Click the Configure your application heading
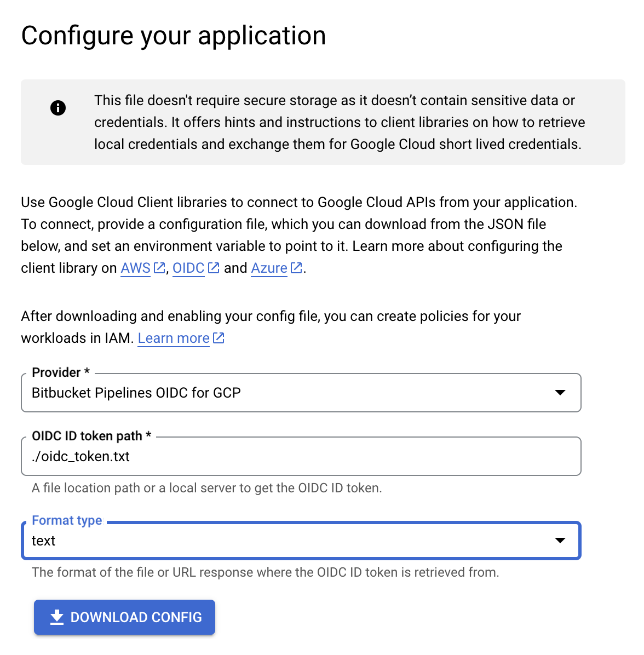 tap(173, 35)
